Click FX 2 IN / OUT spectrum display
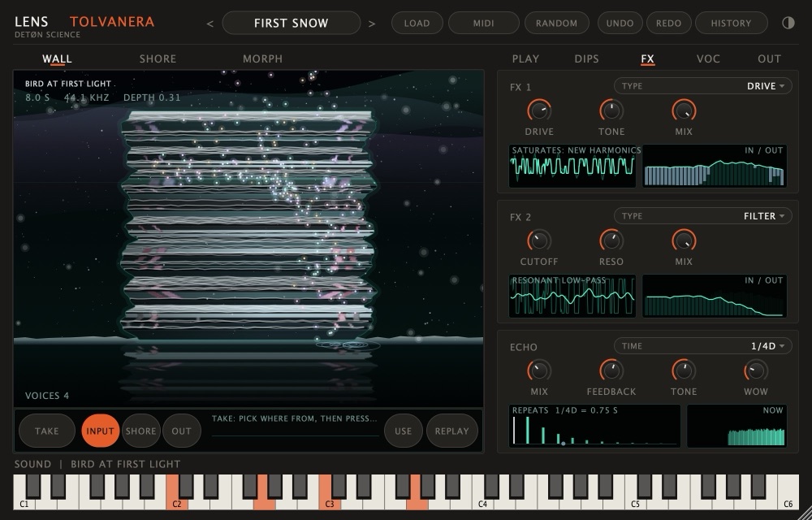Viewport: 812px width, 520px height. (x=715, y=296)
